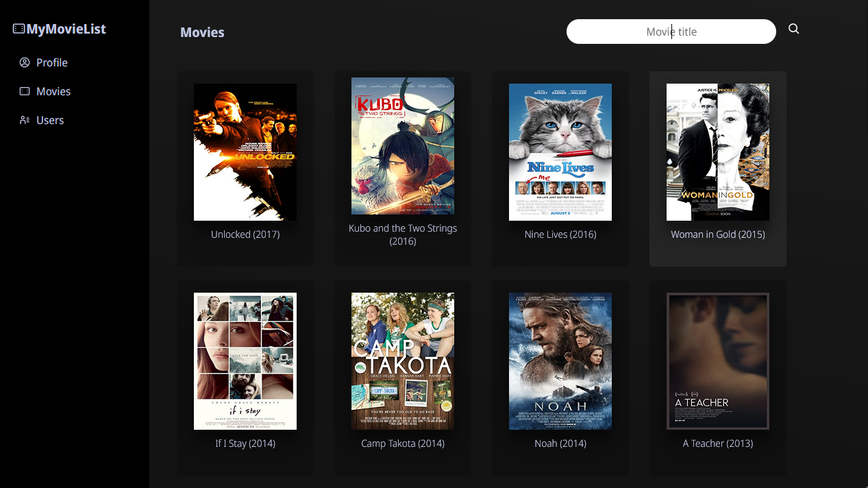Click the "Noah (2014)" title
This screenshot has width=868, height=488.
pyautogui.click(x=560, y=443)
